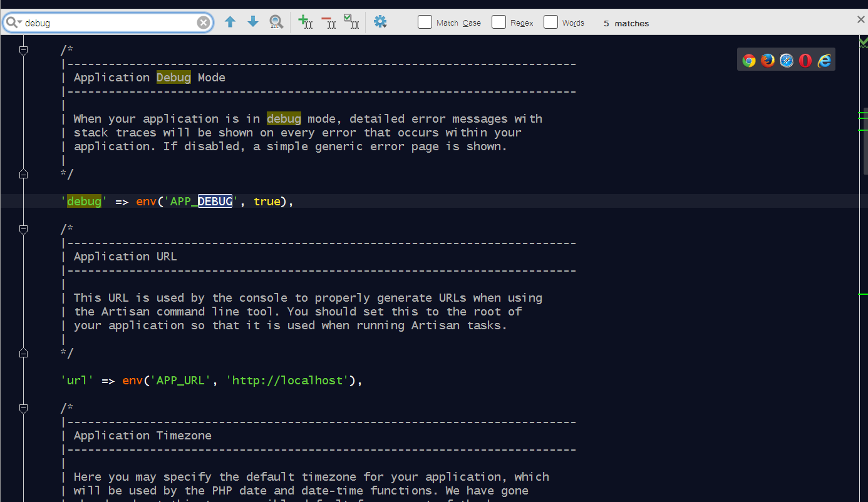Click highlighted 'Debug' in comment heading
This screenshot has height=502, width=868.
pos(173,78)
